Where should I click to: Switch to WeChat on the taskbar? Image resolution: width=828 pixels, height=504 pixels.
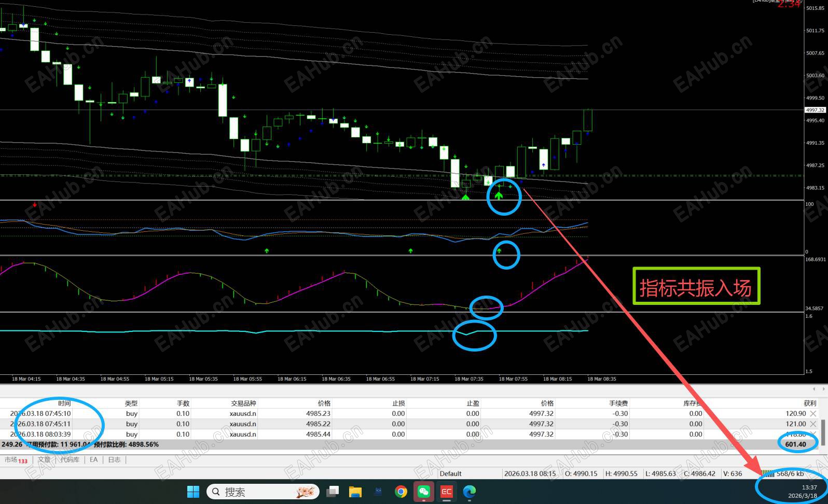[x=423, y=492]
